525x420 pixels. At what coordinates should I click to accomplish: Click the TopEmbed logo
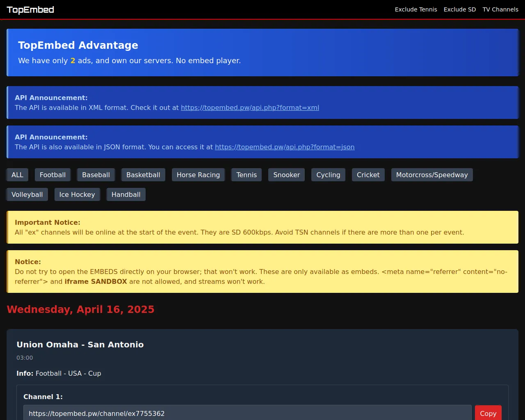(30, 9)
